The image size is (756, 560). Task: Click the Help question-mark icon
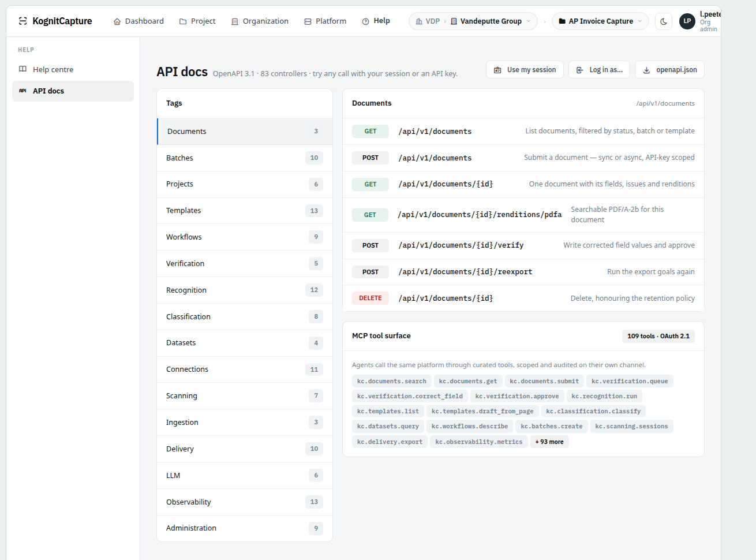pyautogui.click(x=365, y=21)
